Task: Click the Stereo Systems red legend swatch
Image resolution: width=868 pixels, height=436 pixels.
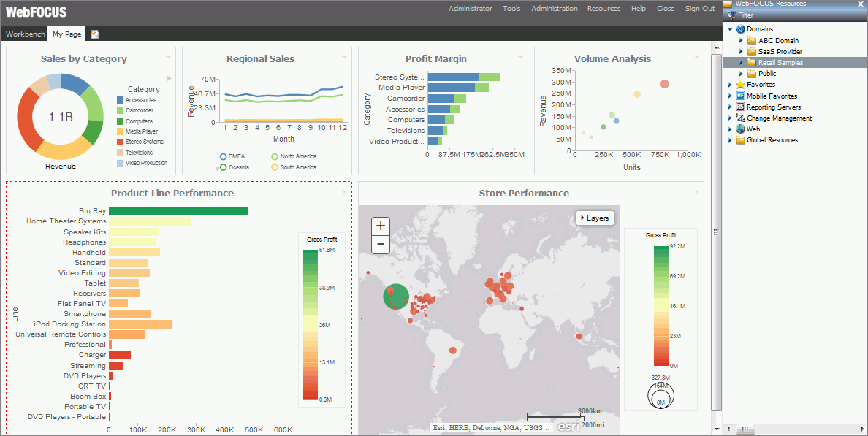Action: click(121, 142)
